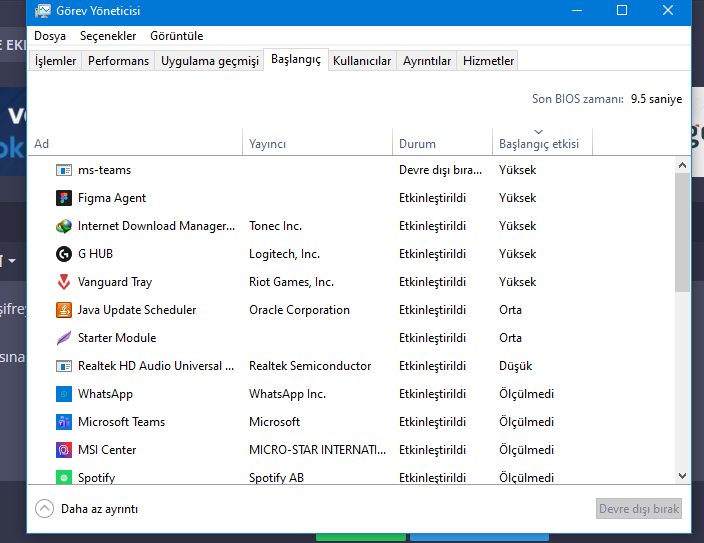Select the Başlangıç tab
This screenshot has width=704, height=543.
click(x=296, y=59)
